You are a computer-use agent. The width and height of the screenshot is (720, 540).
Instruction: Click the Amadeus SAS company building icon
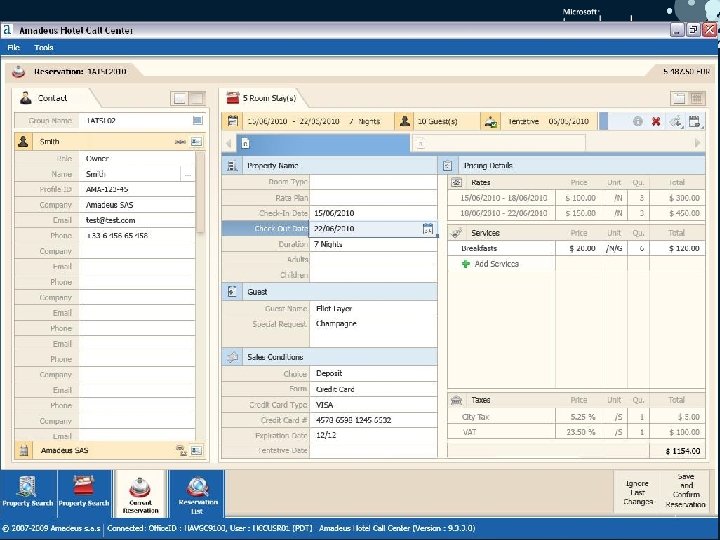(24, 450)
